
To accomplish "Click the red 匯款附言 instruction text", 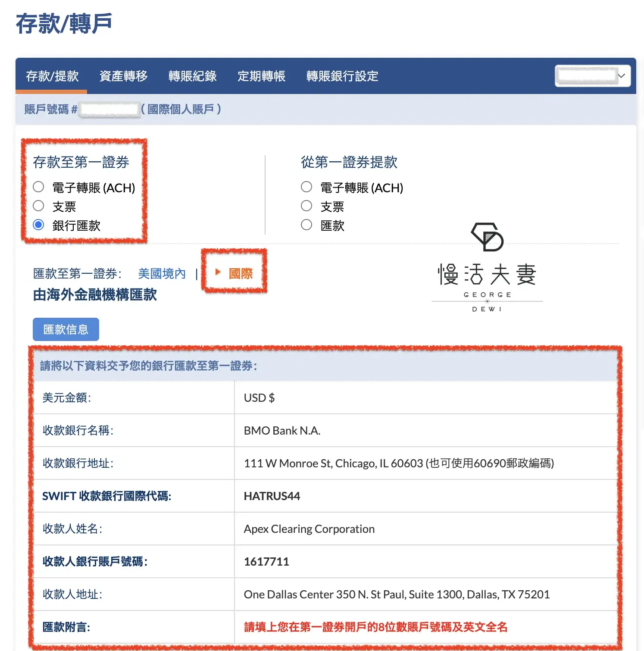I will point(375,627).
